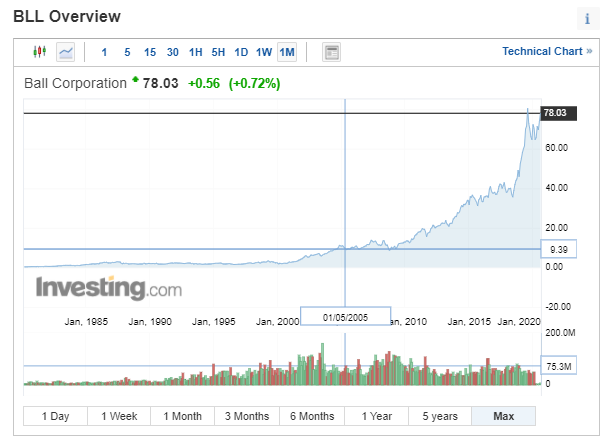Click the 78.03 current price label

tap(559, 113)
